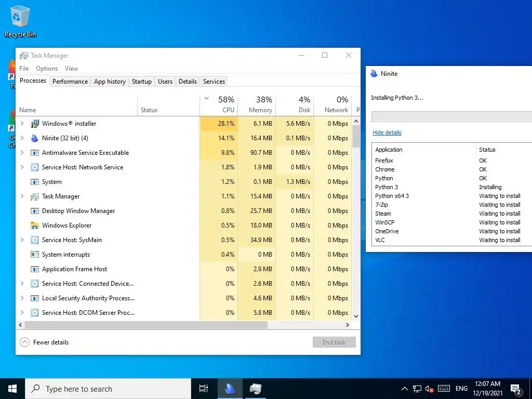Viewport: 532px width, 399px height.
Task: Sort processes by Network column
Action: click(x=333, y=104)
